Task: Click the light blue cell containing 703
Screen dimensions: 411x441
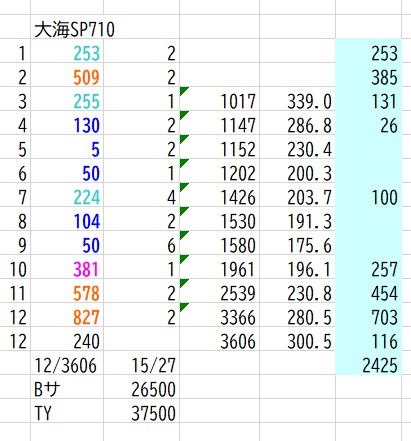Action: point(369,315)
